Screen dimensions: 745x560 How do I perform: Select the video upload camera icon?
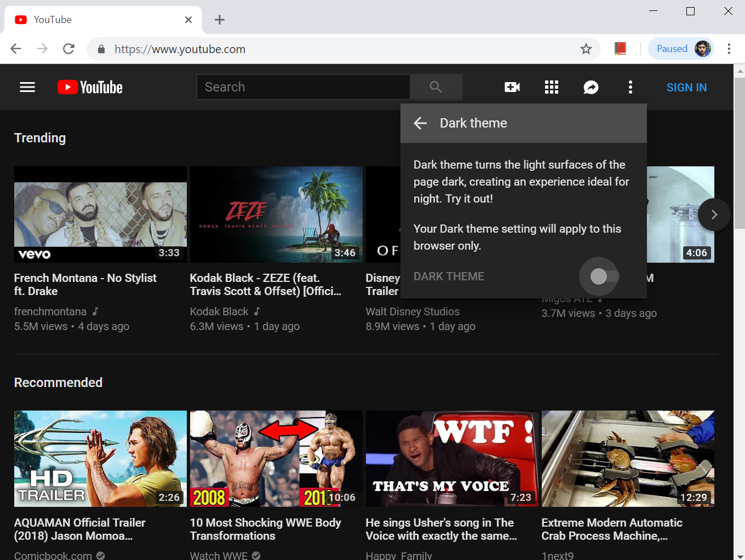[x=512, y=86]
